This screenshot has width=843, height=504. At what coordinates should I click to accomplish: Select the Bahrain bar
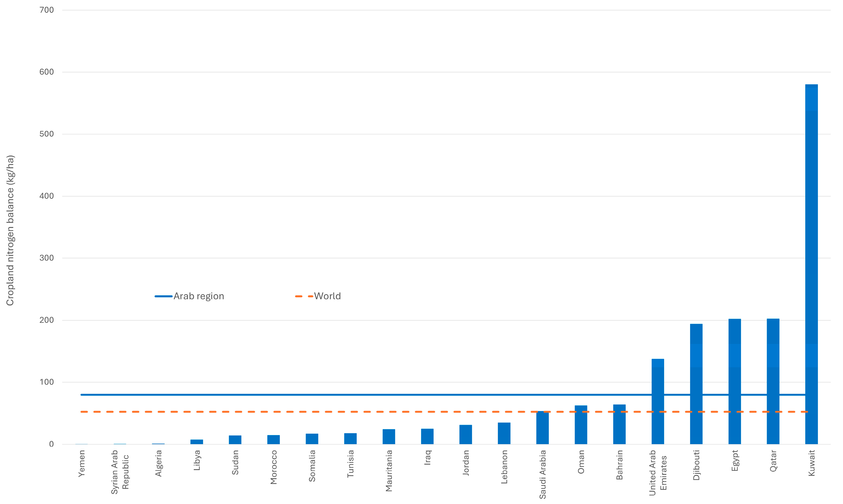[619, 424]
